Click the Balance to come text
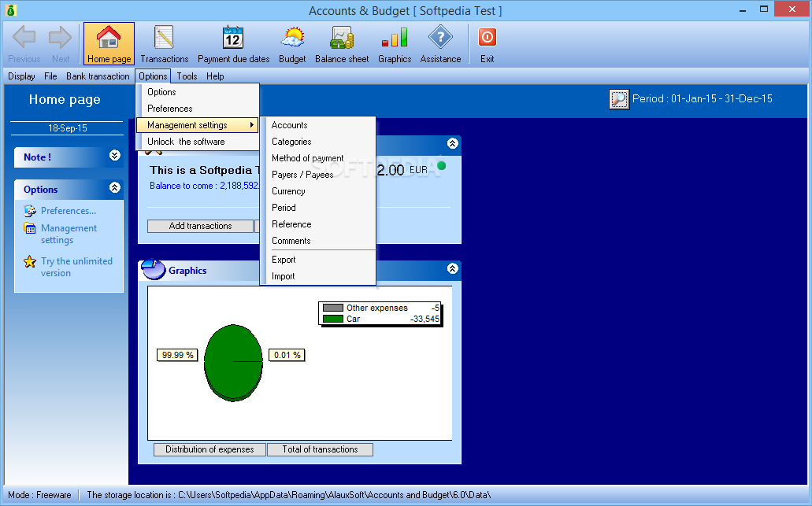The image size is (812, 506). (x=204, y=186)
